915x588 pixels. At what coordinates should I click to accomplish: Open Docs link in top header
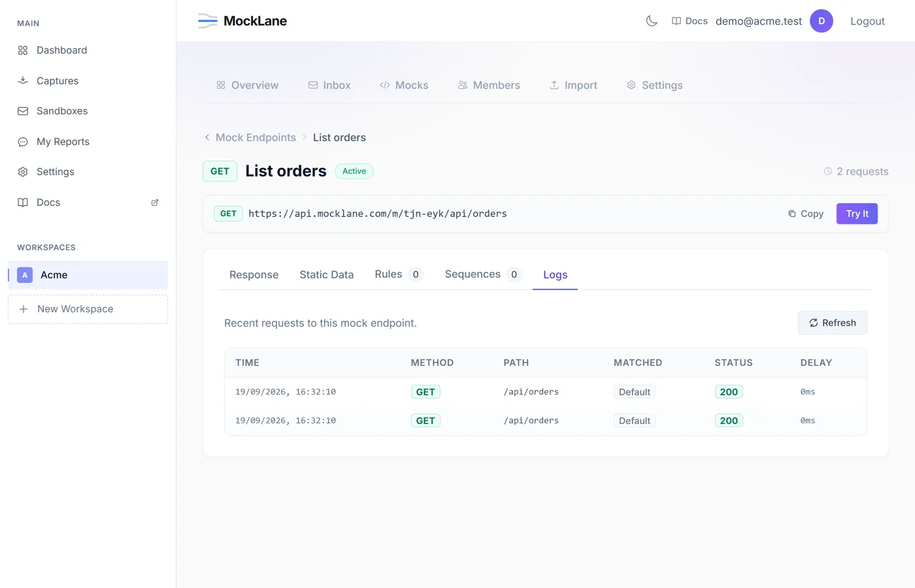690,21
